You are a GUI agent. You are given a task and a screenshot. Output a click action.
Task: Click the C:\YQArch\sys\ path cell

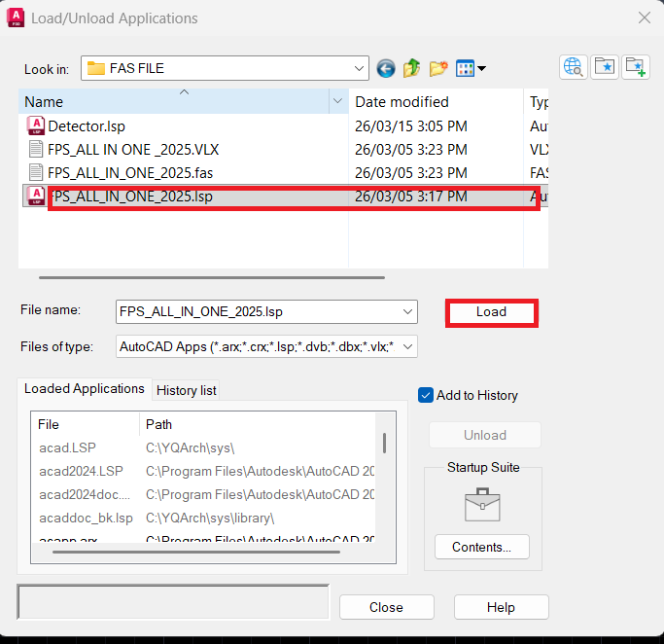(x=191, y=447)
